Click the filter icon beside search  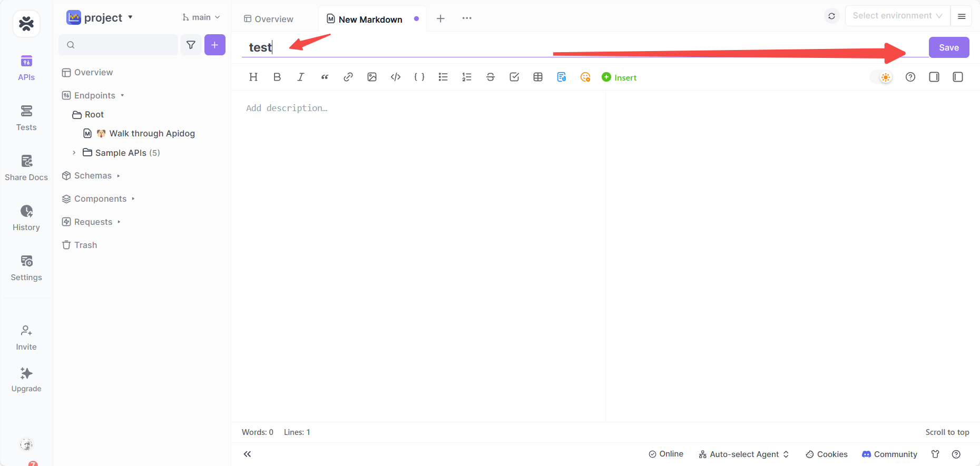click(x=191, y=45)
